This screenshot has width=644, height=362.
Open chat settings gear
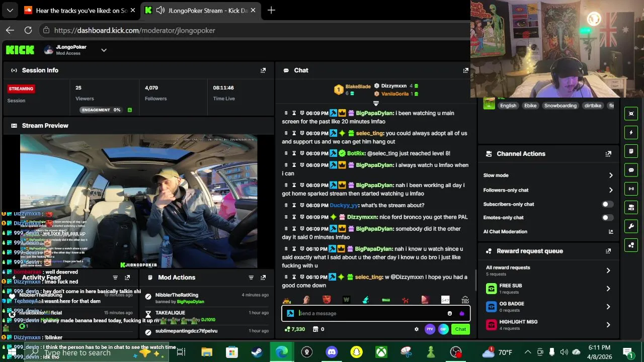[416, 329]
